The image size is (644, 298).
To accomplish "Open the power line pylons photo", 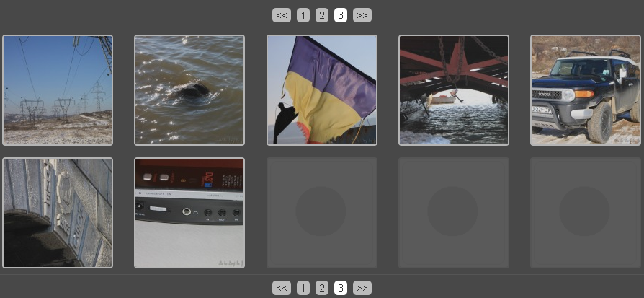I will click(x=58, y=90).
